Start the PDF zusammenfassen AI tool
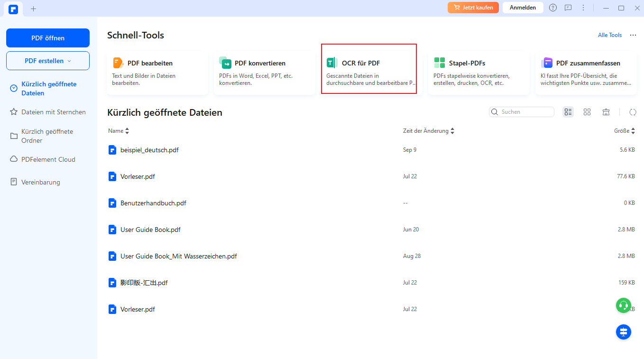 click(x=586, y=73)
